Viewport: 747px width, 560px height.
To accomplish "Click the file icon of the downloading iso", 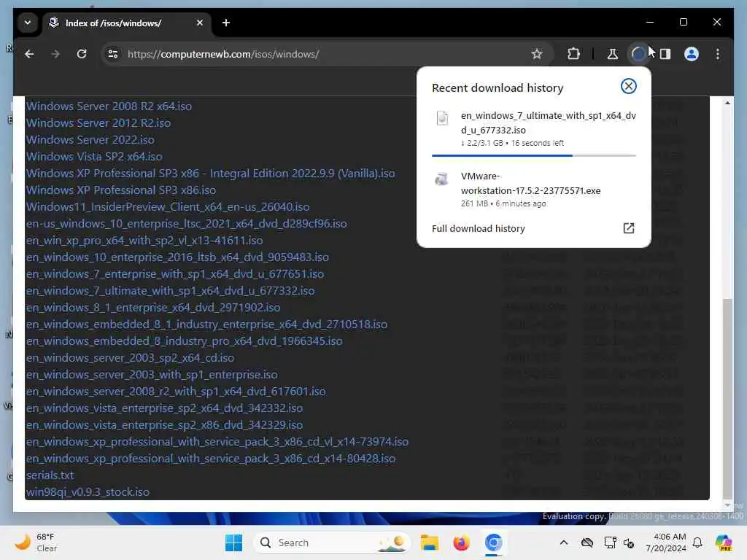I will click(x=442, y=117).
